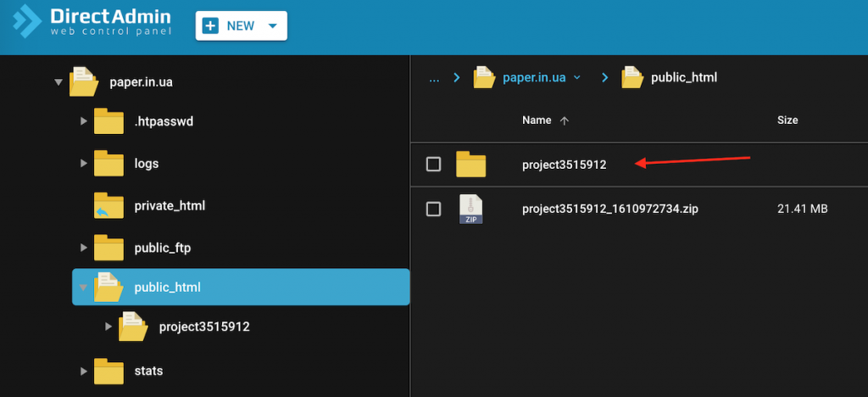Image resolution: width=868 pixels, height=397 pixels.
Task: Check the box next to project3515912 folder
Action: click(x=433, y=165)
